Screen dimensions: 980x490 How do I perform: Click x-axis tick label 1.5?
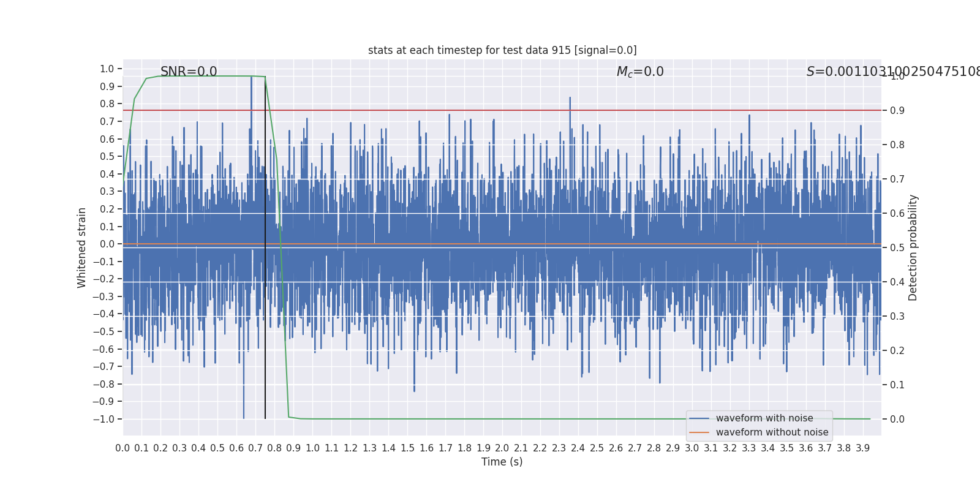407,448
